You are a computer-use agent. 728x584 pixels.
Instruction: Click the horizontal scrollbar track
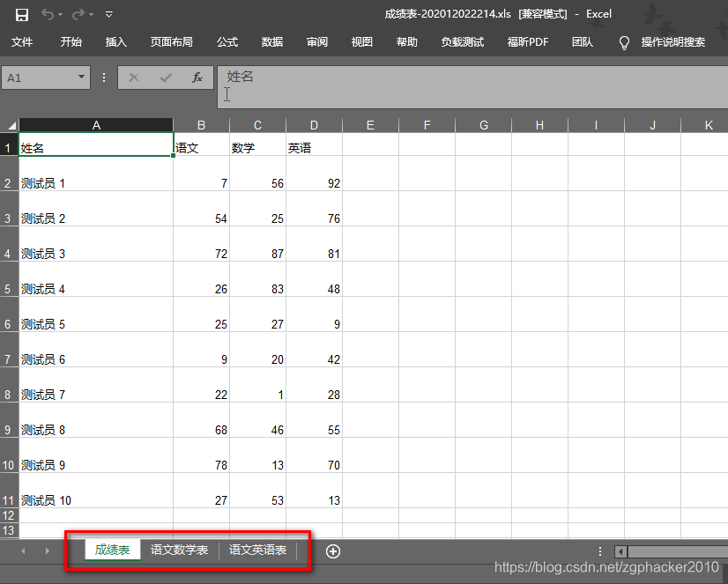coord(678,551)
